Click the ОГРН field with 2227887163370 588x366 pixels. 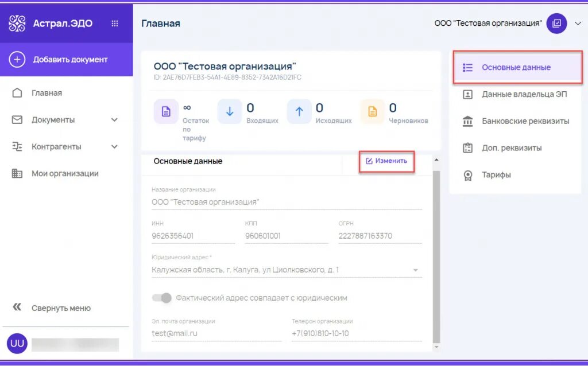380,236
